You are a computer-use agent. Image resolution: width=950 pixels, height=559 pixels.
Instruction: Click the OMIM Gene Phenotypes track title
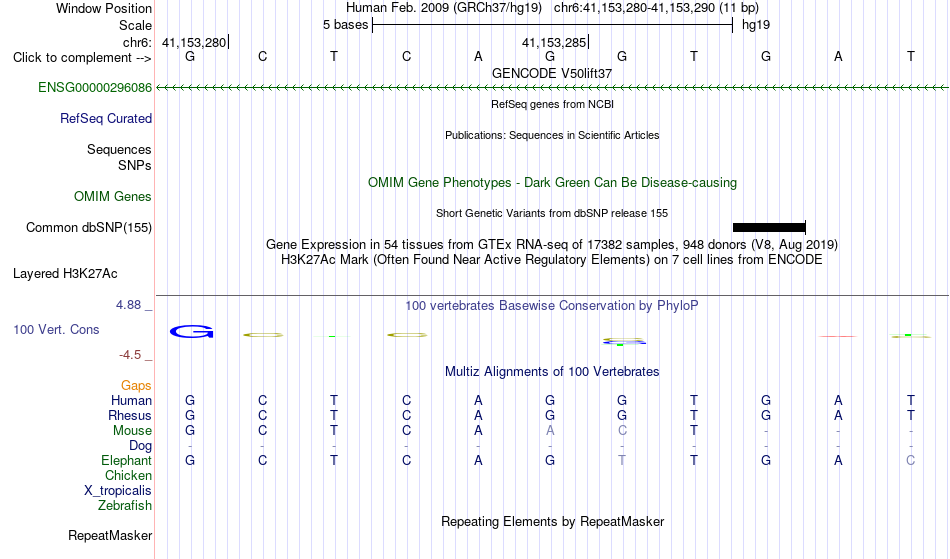pos(553,182)
